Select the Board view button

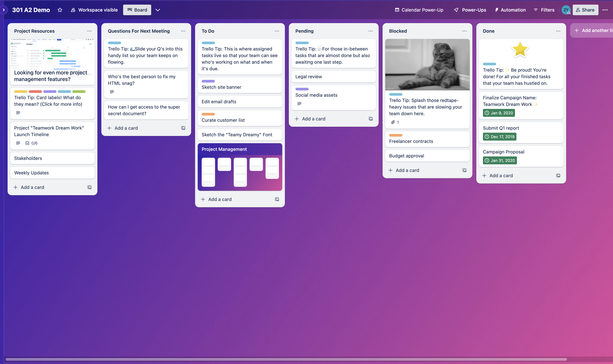[137, 10]
